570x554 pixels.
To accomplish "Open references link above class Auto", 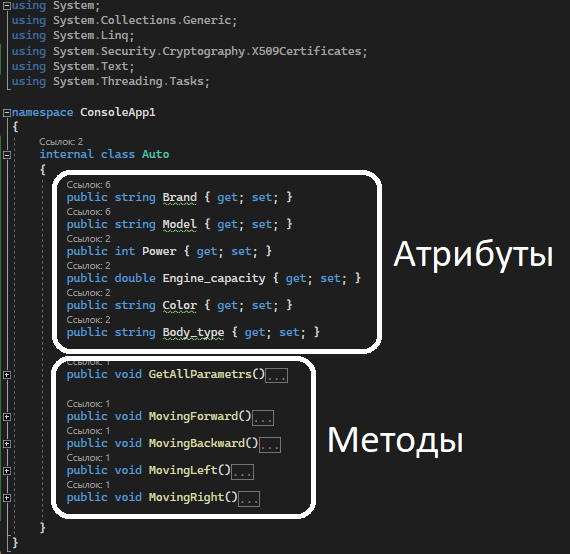I will click(x=61, y=141).
